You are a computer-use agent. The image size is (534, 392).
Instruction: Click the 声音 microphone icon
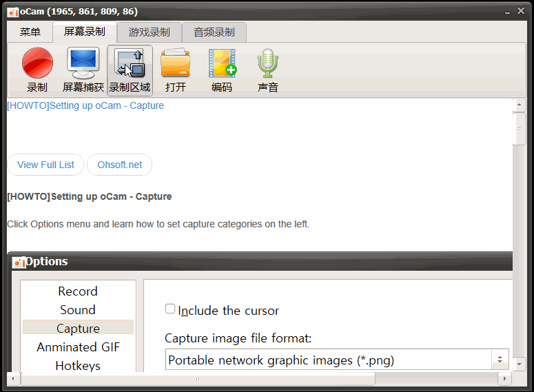267,70
